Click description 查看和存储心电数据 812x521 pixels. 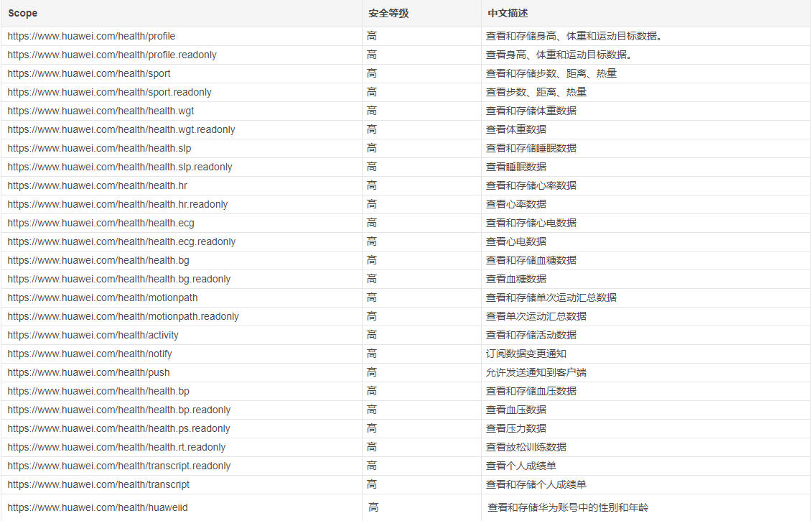(531, 223)
